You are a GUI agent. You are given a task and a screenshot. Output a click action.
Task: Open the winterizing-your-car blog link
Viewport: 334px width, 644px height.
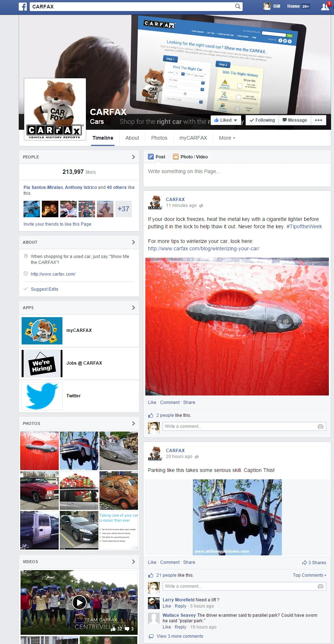[x=204, y=248]
